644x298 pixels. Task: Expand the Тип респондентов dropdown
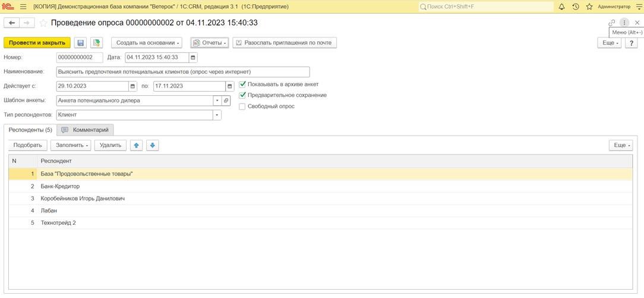point(217,115)
